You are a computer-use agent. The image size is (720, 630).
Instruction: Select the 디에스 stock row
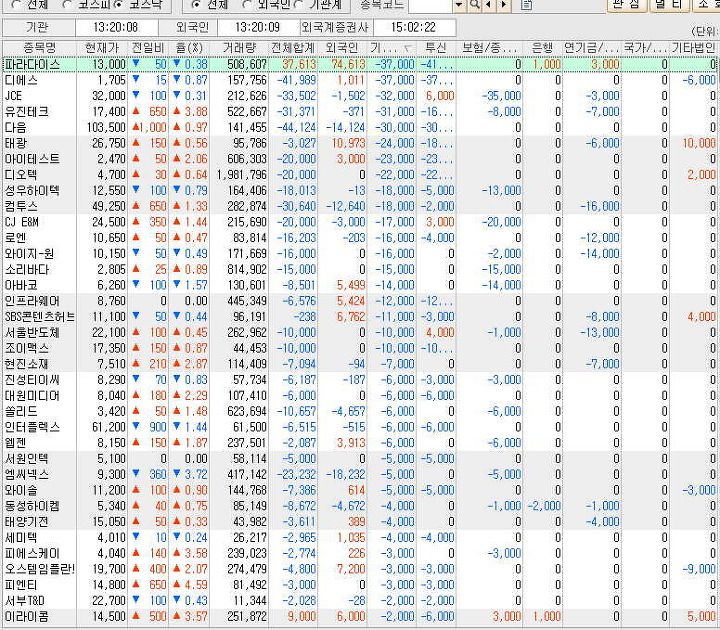[x=360, y=80]
